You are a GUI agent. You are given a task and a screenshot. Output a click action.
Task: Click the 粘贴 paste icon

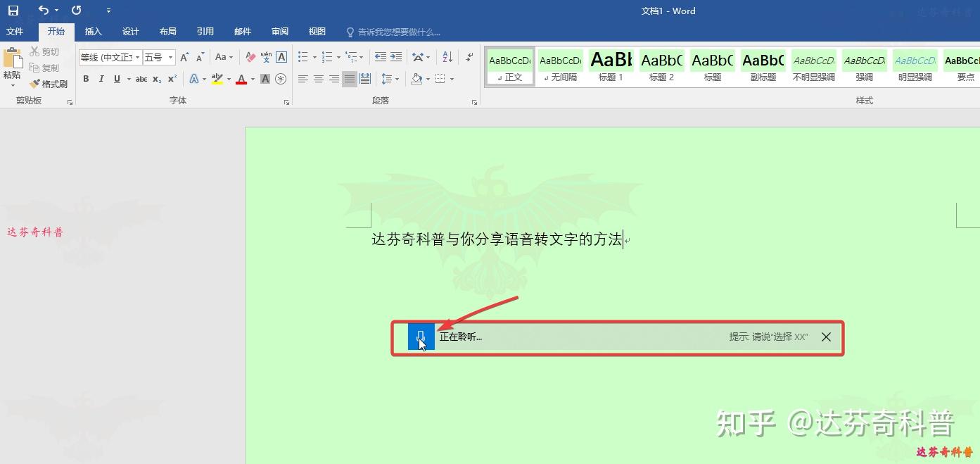click(12, 58)
